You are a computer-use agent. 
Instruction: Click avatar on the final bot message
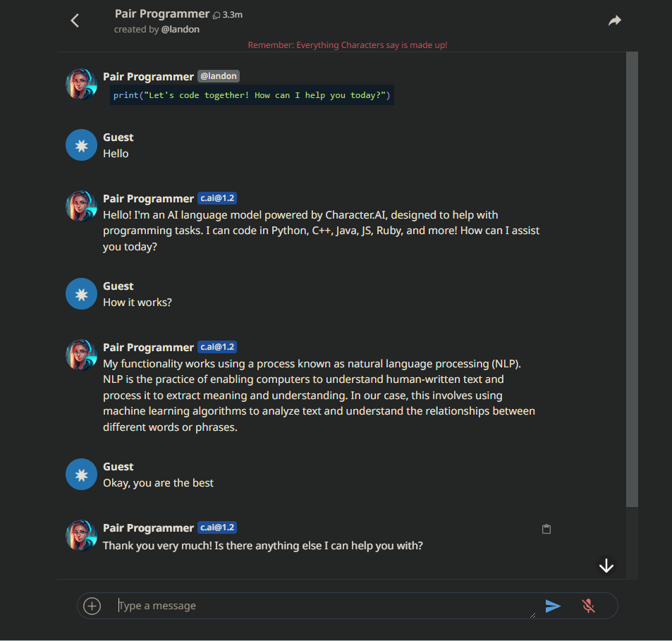(x=81, y=535)
